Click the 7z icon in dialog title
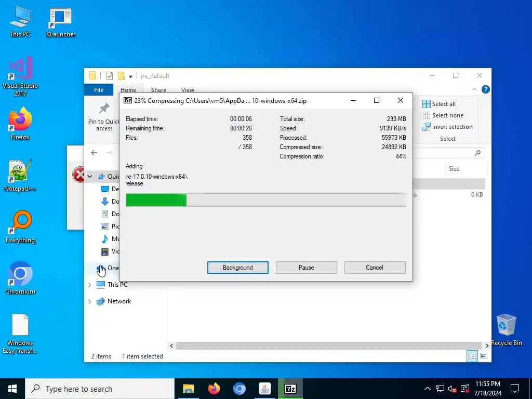The image size is (532, 399). point(128,100)
